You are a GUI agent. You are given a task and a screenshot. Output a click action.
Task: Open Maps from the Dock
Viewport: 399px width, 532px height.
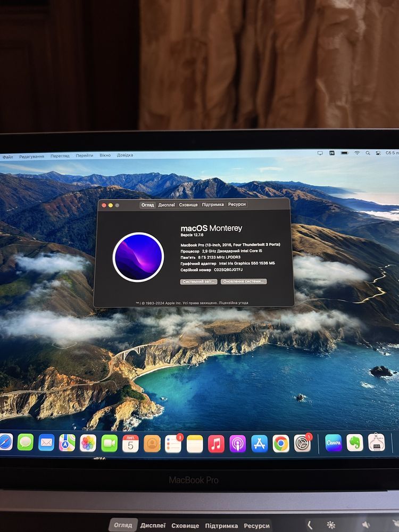click(67, 443)
